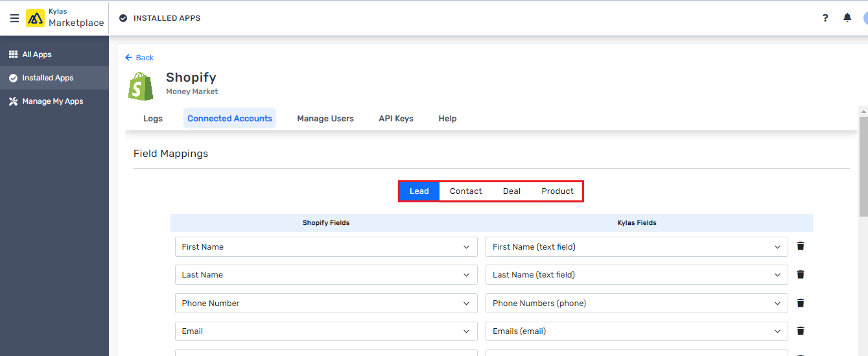Click the Shopify app logo
The image size is (868, 356).
point(141,86)
